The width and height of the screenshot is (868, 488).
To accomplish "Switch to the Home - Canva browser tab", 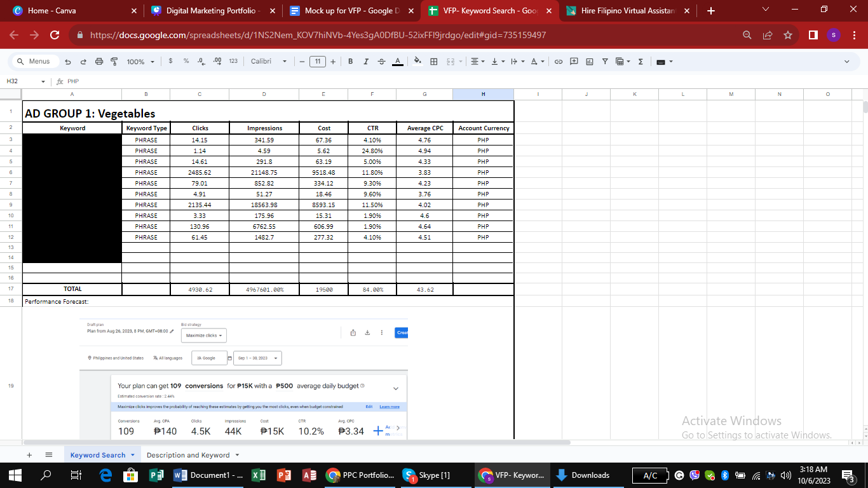I will pyautogui.click(x=72, y=11).
